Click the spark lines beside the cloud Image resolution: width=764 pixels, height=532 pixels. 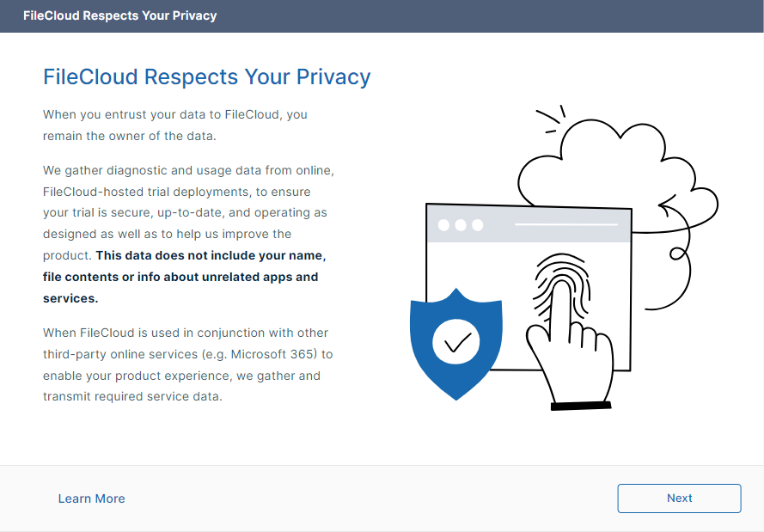click(x=548, y=120)
